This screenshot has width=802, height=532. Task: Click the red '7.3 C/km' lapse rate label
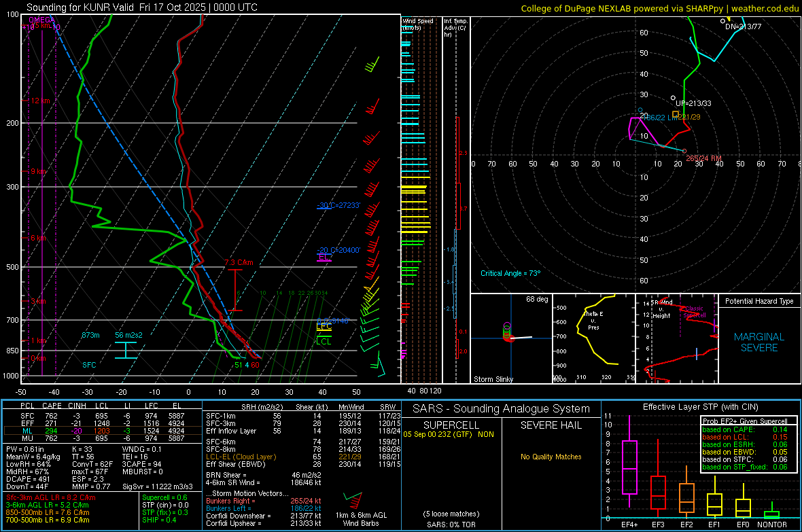239,262
